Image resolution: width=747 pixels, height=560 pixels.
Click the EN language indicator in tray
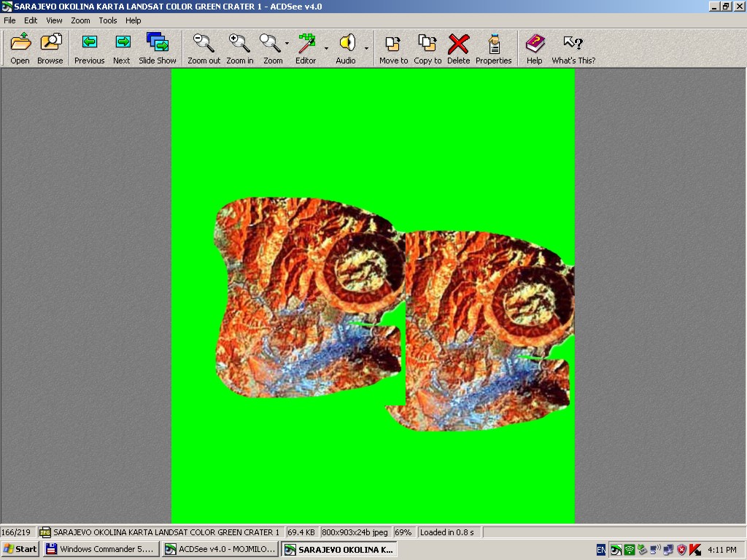[601, 550]
